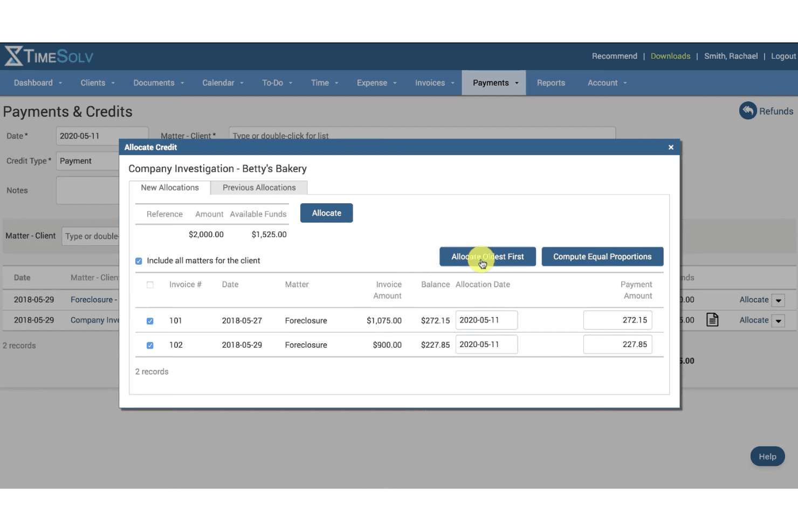Expand Allocate dropdown arrow in Company Investigation row
The height and width of the screenshot is (532, 798).
click(x=778, y=321)
